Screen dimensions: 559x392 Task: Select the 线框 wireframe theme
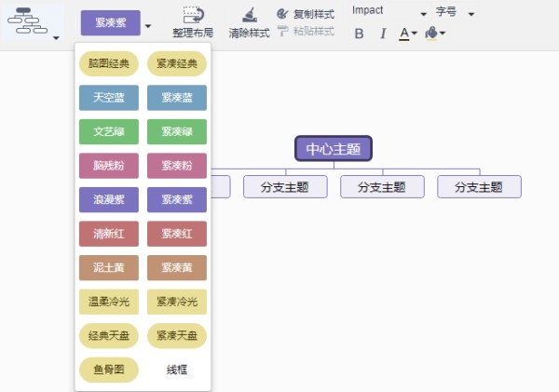coord(177,370)
